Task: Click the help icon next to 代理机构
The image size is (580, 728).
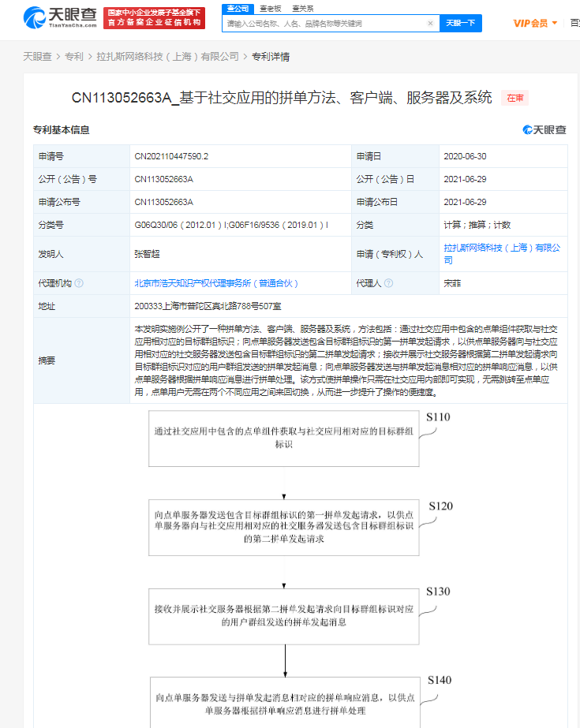Action: pos(79,283)
